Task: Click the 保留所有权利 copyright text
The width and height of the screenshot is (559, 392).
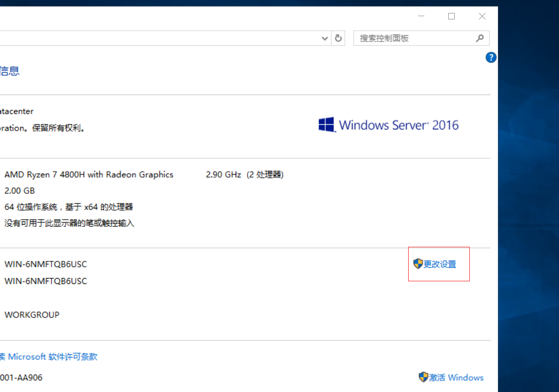Action: 58,128
